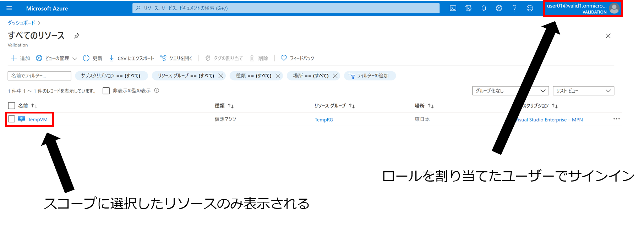Open the Visual Studio Enterprise – MPN subscription link
The image size is (644, 244).
pyautogui.click(x=549, y=120)
